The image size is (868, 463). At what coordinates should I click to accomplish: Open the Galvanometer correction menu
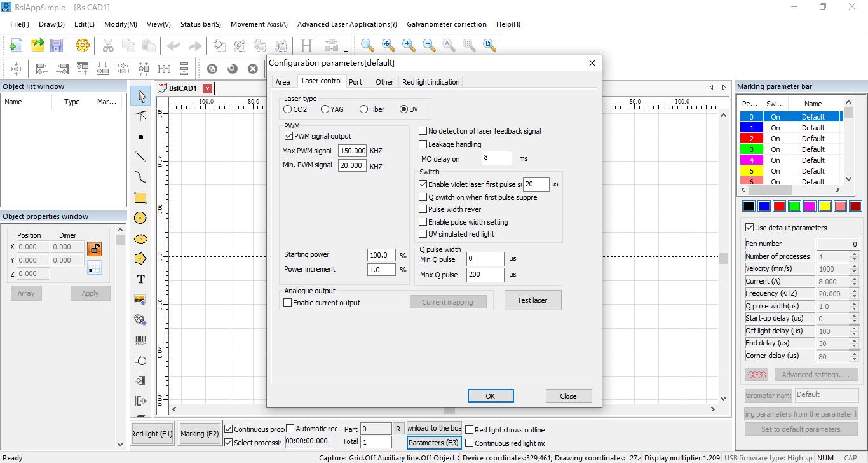click(x=447, y=24)
